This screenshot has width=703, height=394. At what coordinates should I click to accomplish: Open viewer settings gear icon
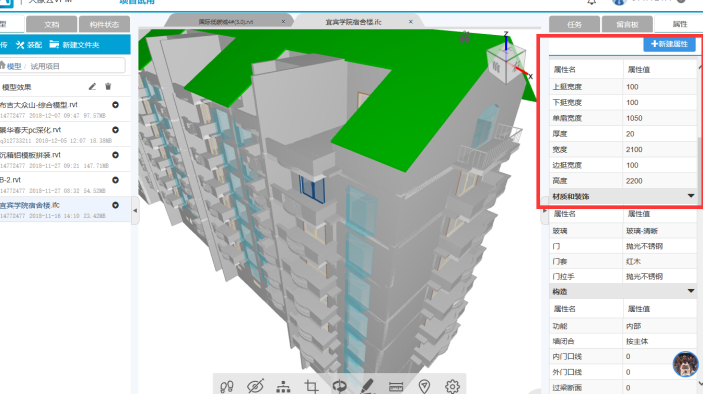point(452,386)
